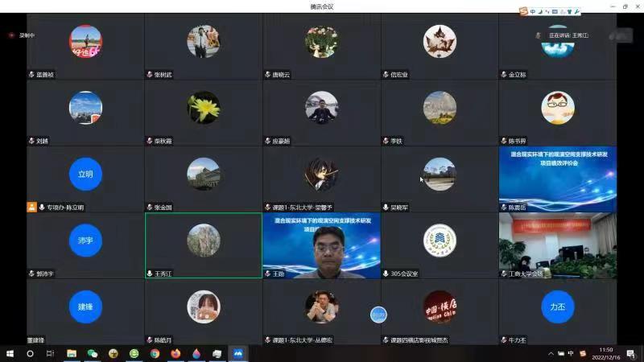Select 王勤's video tile
Viewport: 644px width, 362px height.
(321, 245)
